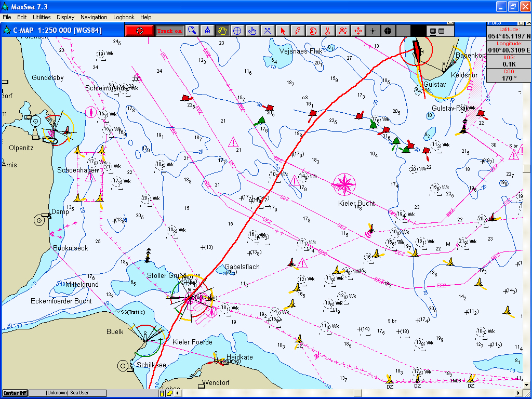
Task: Click the black plus cursor tool
Action: [x=373, y=31]
